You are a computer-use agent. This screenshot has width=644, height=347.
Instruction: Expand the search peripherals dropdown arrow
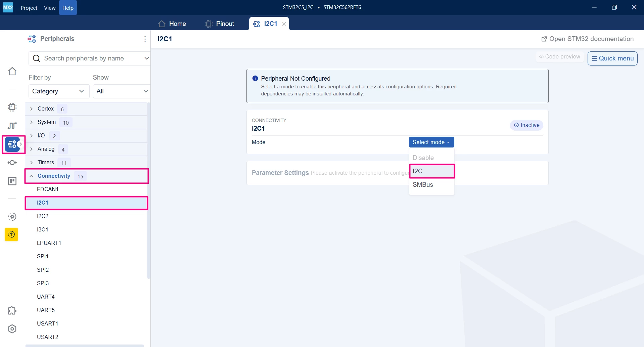(146, 58)
